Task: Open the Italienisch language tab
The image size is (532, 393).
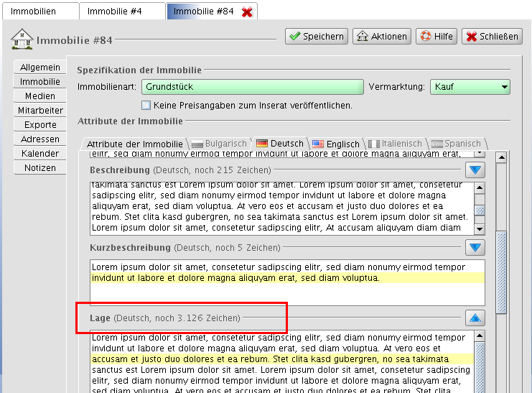Action: point(395,144)
